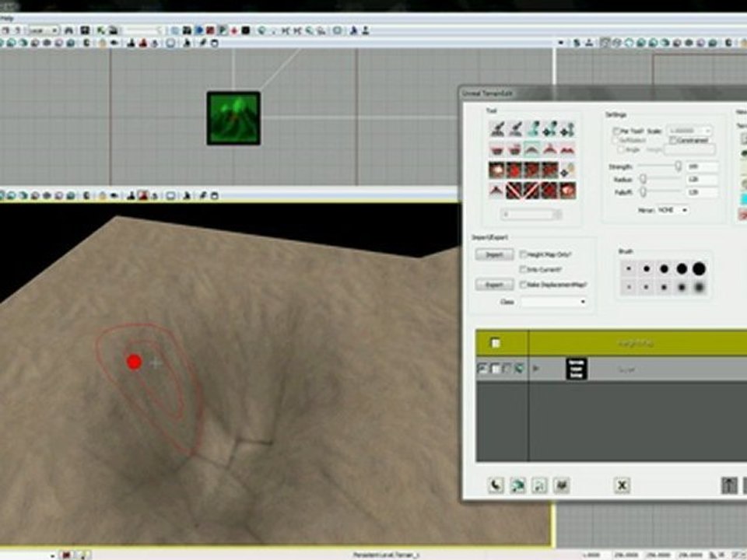Open the Help menu
The height and width of the screenshot is (560, 747).
click(7, 19)
